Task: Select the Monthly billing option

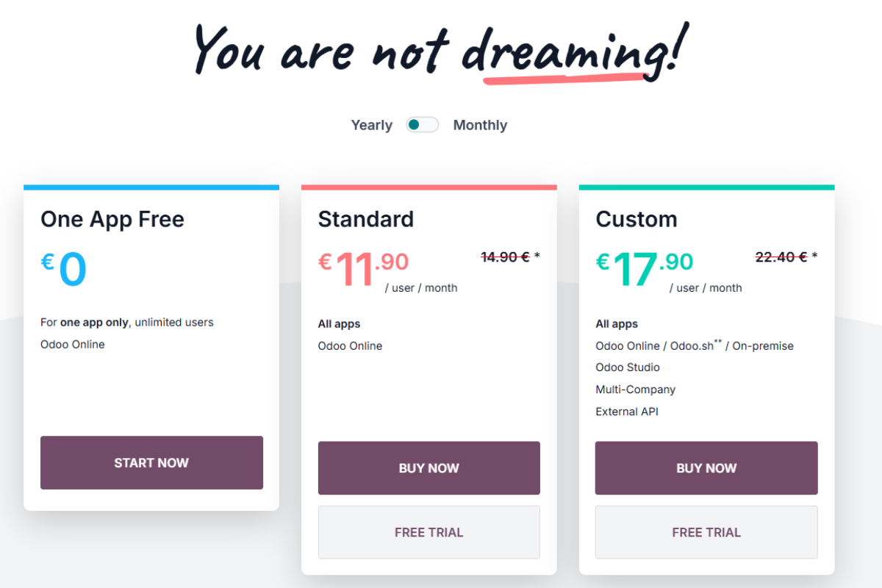Action: (x=480, y=124)
